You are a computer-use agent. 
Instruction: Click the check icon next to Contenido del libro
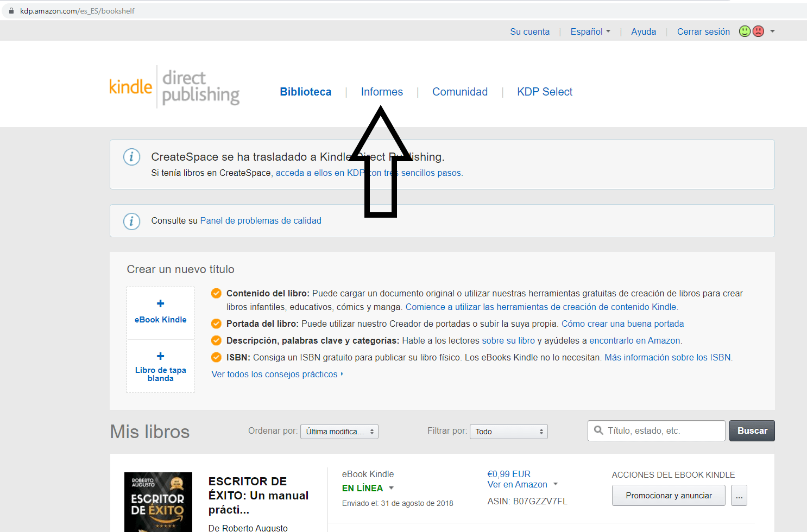pyautogui.click(x=216, y=294)
